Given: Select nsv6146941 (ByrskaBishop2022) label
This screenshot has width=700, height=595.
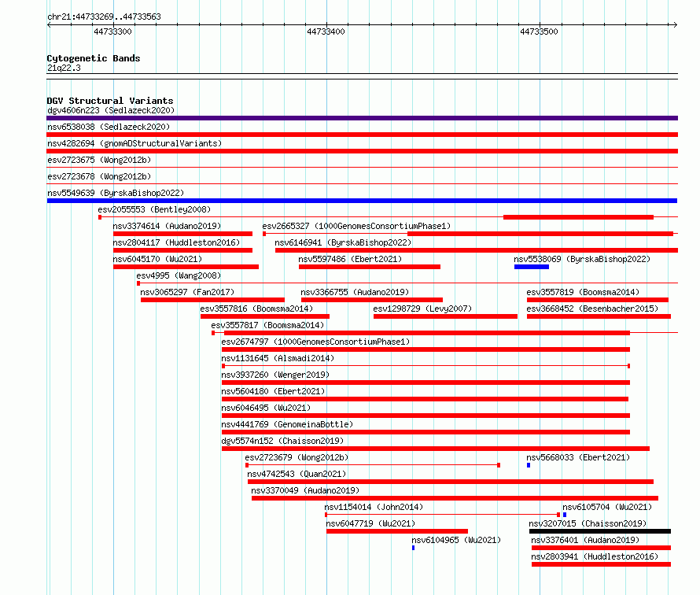Looking at the screenshot, I should (343, 242).
